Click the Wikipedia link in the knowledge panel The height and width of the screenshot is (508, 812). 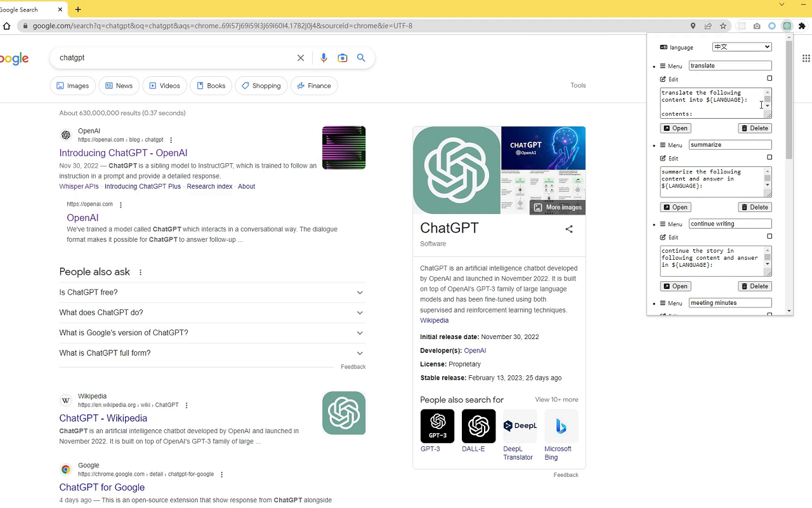(x=434, y=321)
